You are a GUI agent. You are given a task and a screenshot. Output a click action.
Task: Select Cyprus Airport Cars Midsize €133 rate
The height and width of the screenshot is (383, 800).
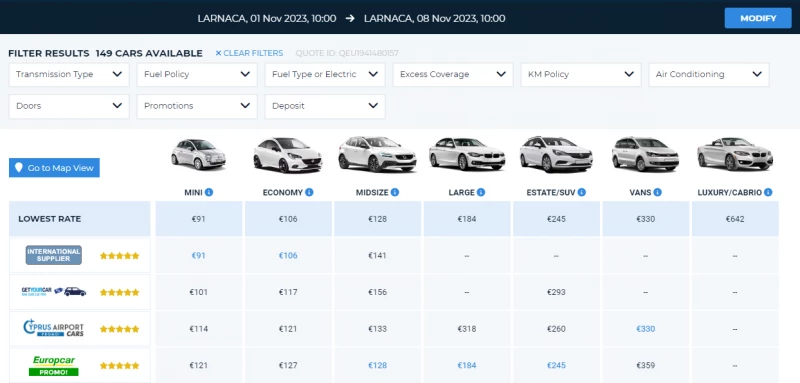point(378,329)
